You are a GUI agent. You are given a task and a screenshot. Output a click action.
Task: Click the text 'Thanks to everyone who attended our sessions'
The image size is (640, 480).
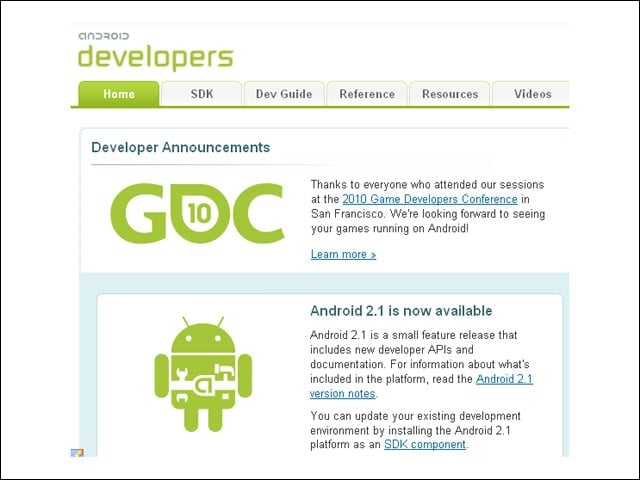coord(427,184)
